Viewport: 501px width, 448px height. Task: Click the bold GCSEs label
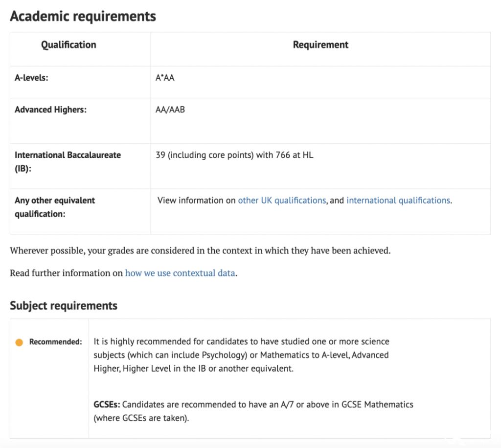(107, 404)
